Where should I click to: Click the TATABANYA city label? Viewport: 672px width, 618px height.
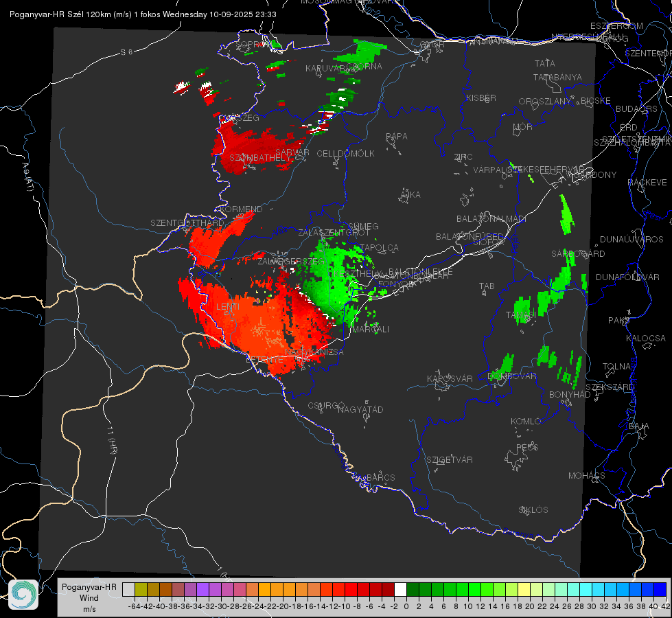click(x=557, y=77)
